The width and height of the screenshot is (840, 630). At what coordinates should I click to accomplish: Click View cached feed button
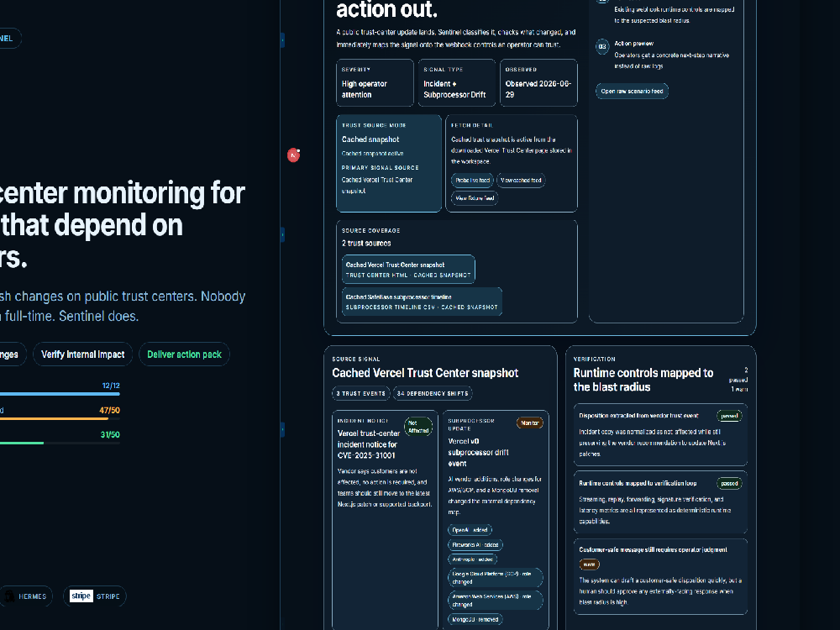tap(521, 181)
